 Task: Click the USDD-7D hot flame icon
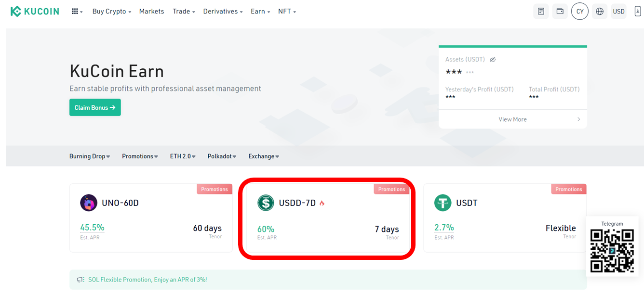pos(322,203)
